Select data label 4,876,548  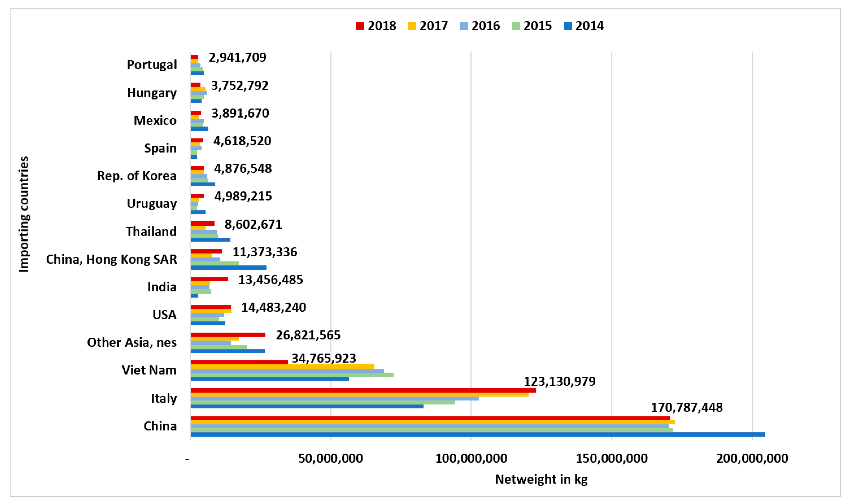[x=243, y=169]
